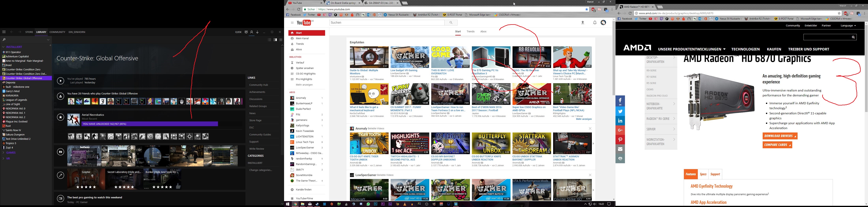868x207 pixels.
Task: Click Change categories in Steam
Action: (260, 170)
